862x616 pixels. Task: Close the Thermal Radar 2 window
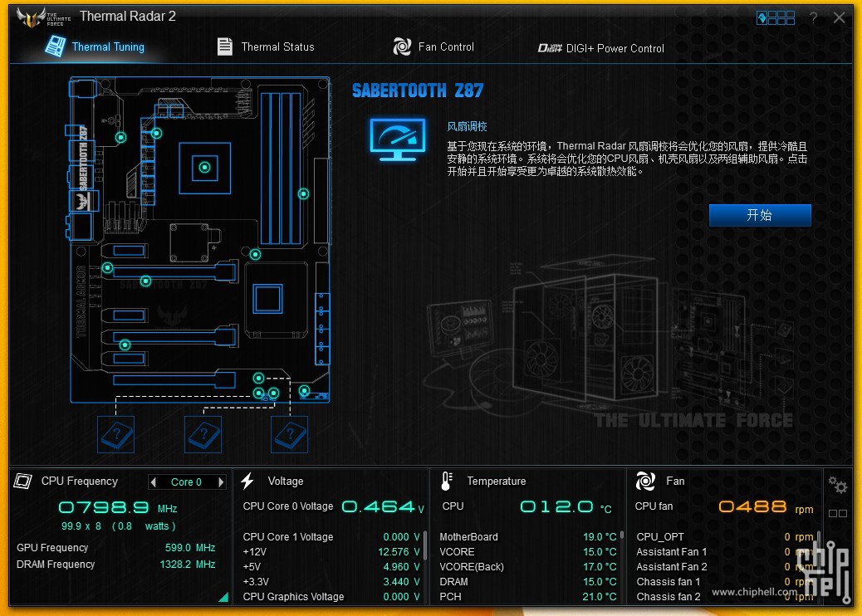pyautogui.click(x=839, y=17)
